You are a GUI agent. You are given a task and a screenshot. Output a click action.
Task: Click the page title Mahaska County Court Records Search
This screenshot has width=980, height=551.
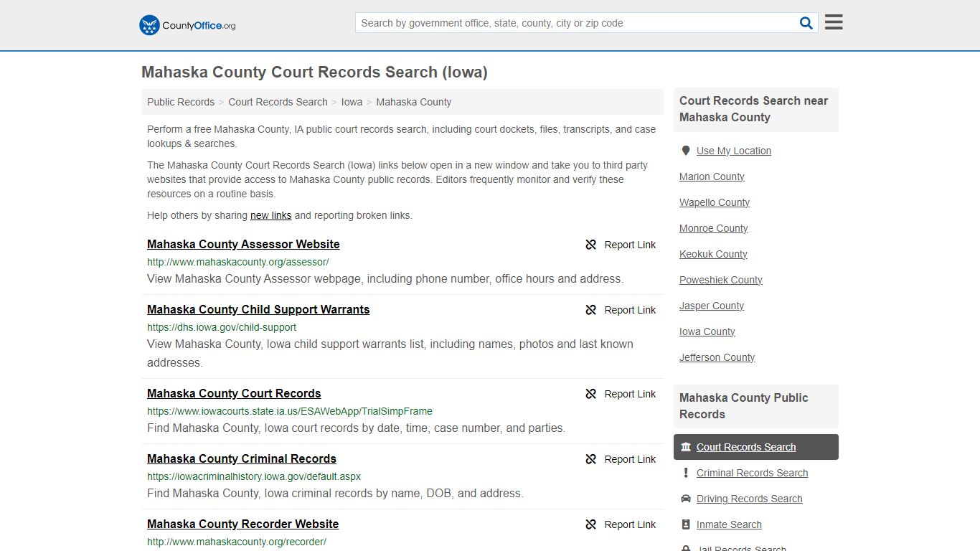314,72
